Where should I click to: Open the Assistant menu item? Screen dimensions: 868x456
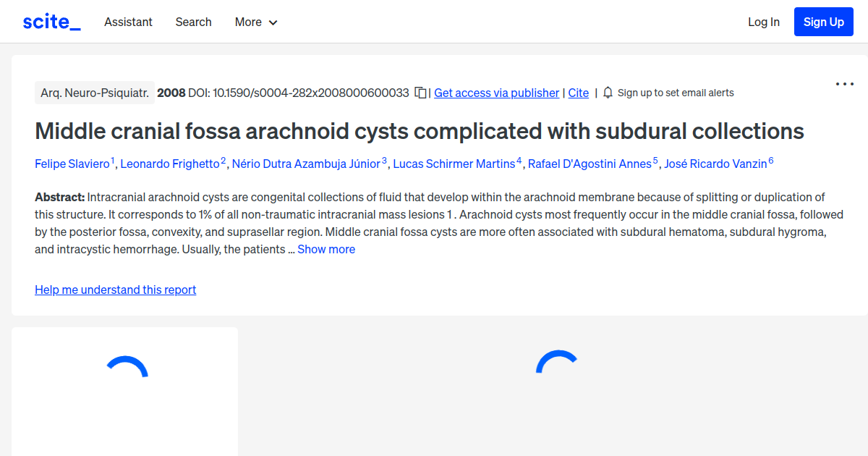[128, 22]
